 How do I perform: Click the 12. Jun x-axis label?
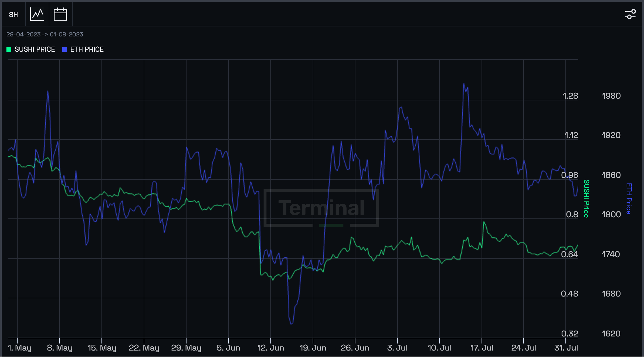pyautogui.click(x=271, y=348)
